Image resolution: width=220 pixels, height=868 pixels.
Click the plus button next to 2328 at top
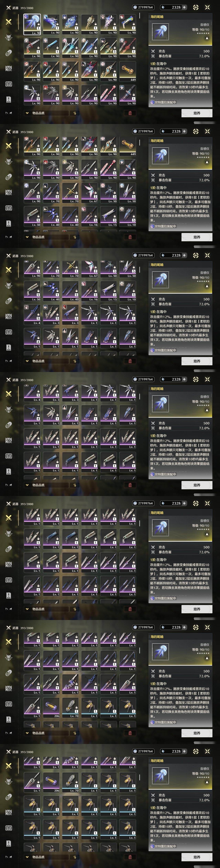[184, 7]
